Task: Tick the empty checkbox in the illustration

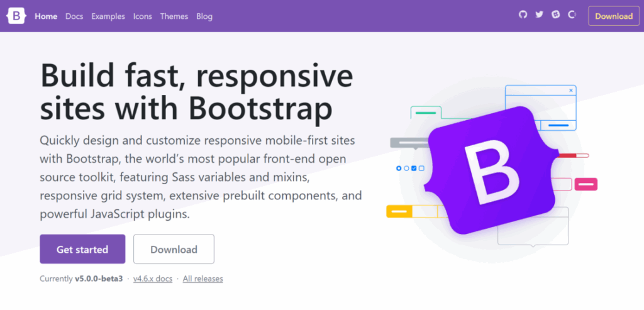Action: click(421, 169)
